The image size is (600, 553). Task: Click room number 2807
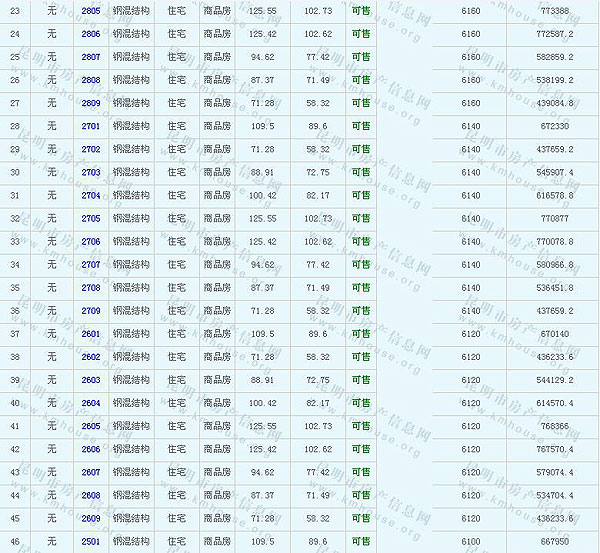[90, 57]
